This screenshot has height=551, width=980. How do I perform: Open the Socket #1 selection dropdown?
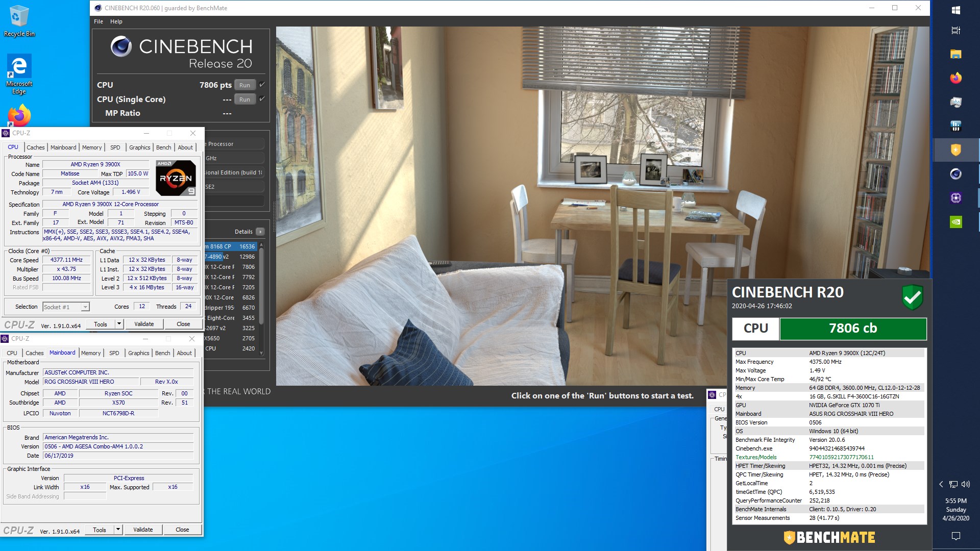(x=85, y=307)
